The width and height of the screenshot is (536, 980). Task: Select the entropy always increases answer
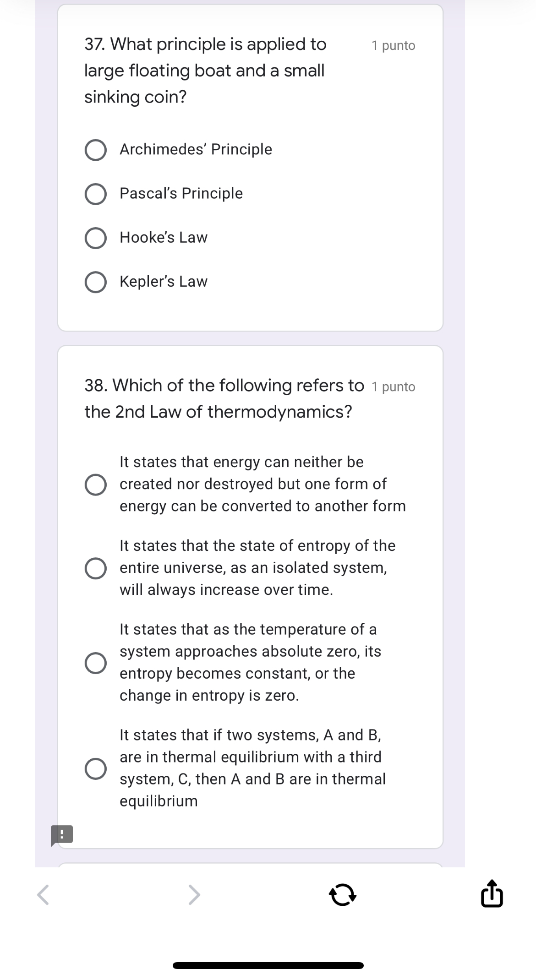pos(96,568)
